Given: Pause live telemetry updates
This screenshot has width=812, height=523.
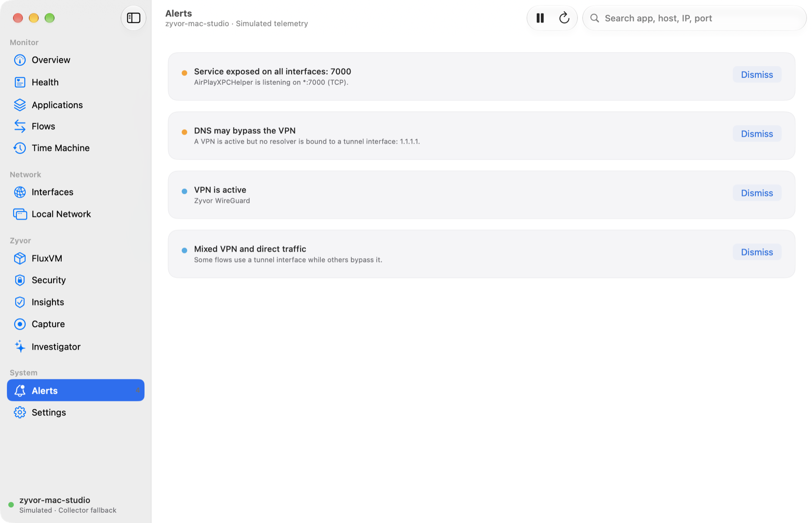Looking at the screenshot, I should 540,18.
